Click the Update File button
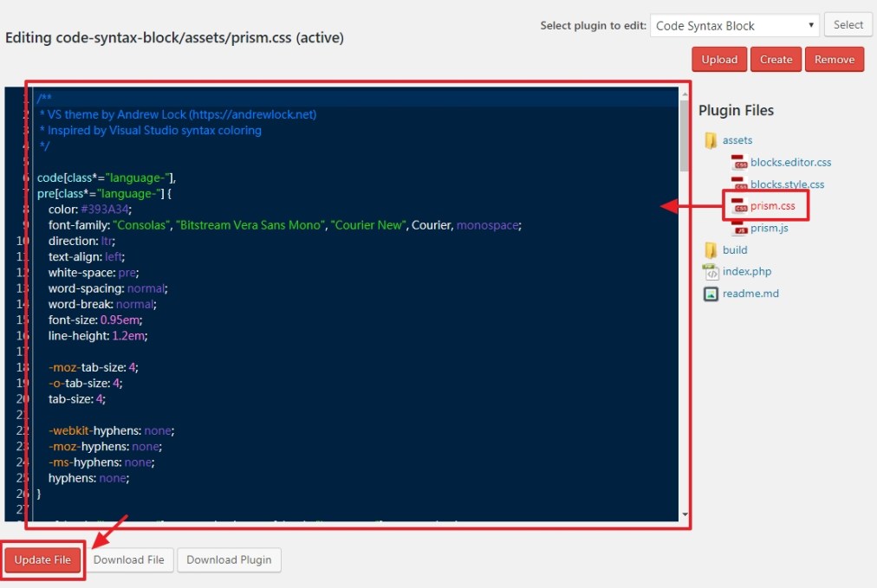The width and height of the screenshot is (877, 588). tap(42, 559)
